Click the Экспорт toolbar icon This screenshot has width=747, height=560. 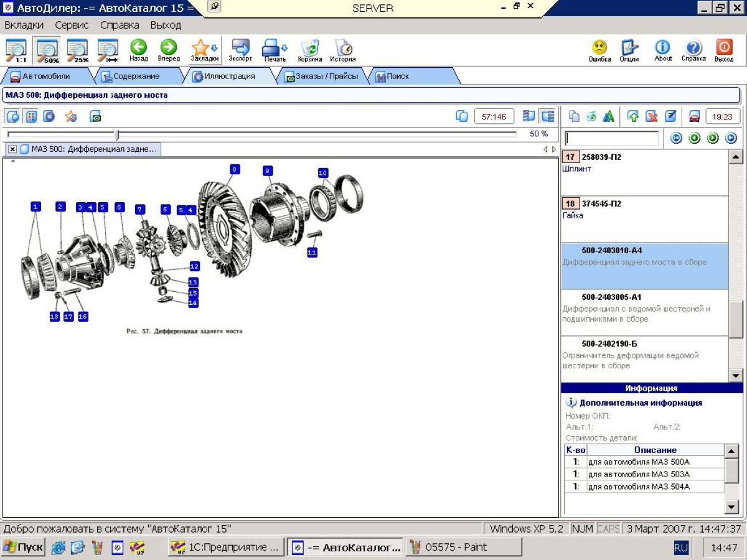point(240,50)
